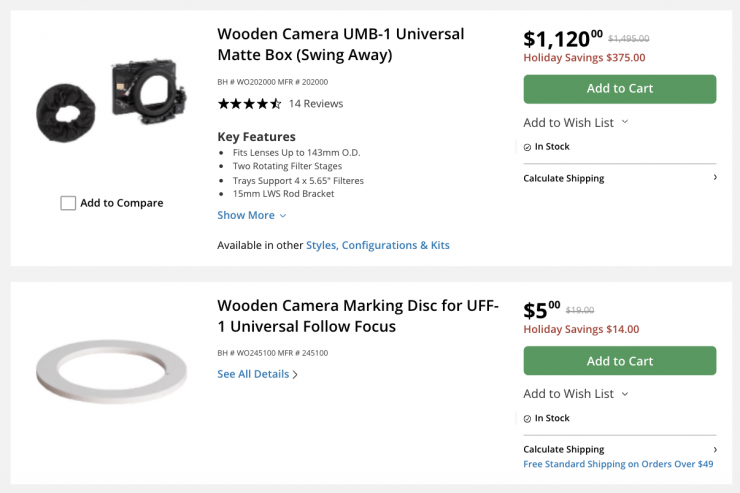This screenshot has height=493, width=740.
Task: Open the 14 Reviews link
Action: 315,103
